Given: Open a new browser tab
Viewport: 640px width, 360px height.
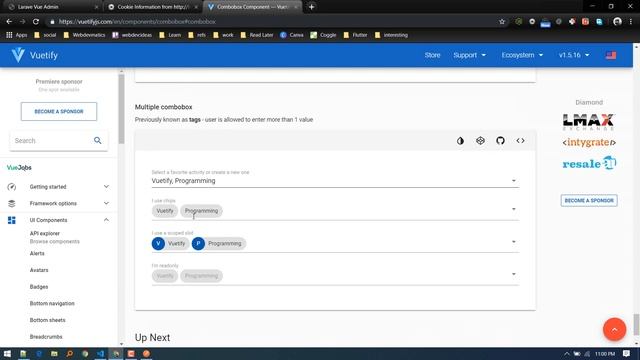Looking at the screenshot, I should click(x=311, y=7).
